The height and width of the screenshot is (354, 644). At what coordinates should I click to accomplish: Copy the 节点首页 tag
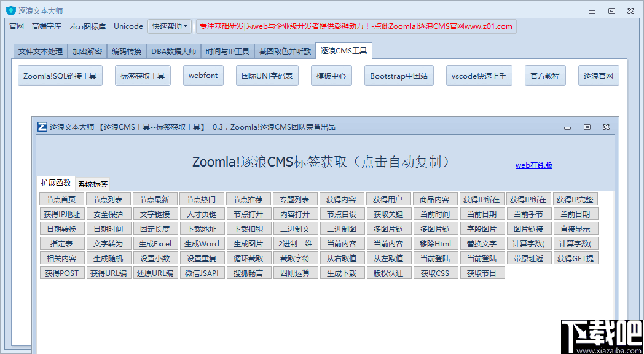61,199
